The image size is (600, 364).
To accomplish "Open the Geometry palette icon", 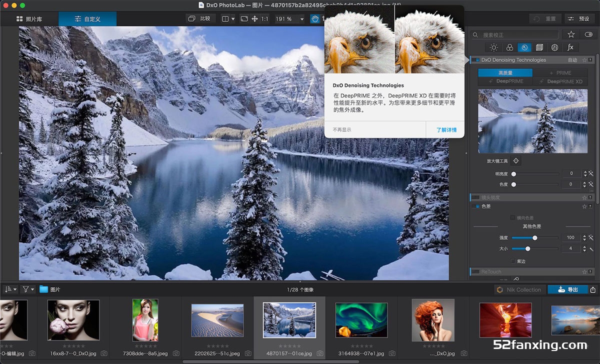I will (x=539, y=47).
